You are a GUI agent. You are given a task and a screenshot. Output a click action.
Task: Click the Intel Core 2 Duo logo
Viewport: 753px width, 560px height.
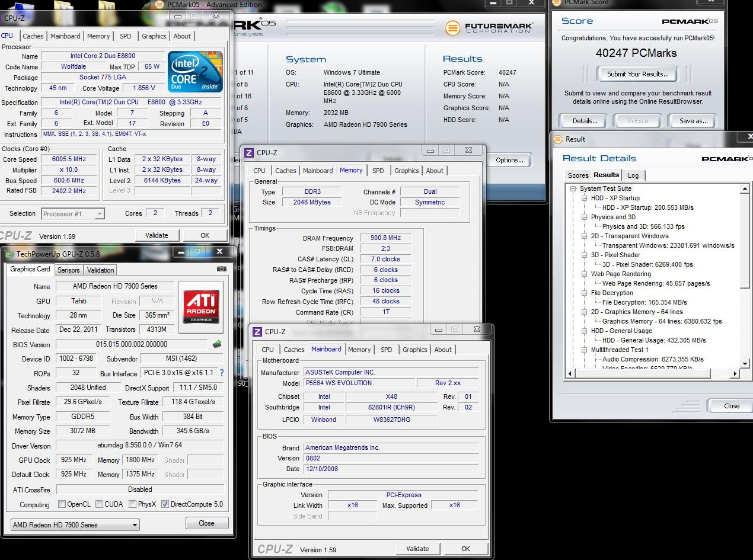195,71
